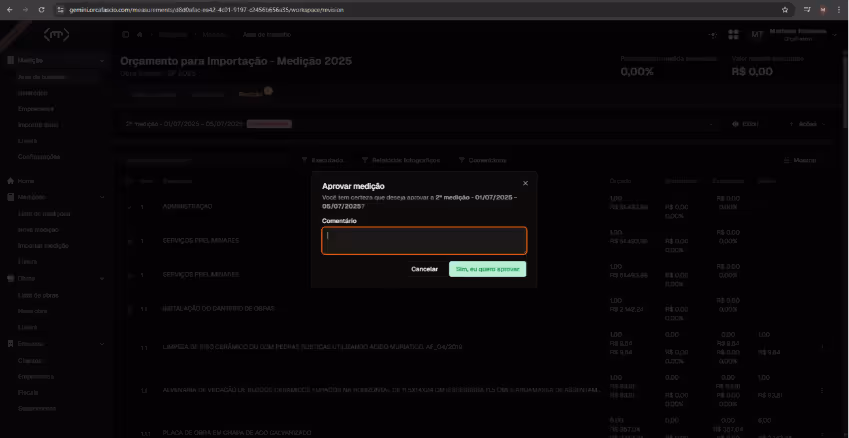Open the kebab menu on LIMPEZA DE PISO row
This screenshot has width=849, height=438.
tap(822, 347)
